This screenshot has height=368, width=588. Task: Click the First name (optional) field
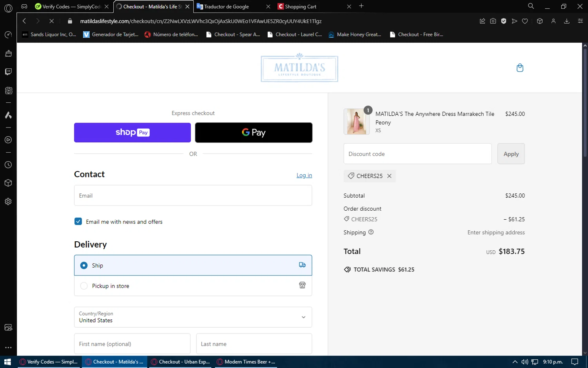[x=132, y=344]
